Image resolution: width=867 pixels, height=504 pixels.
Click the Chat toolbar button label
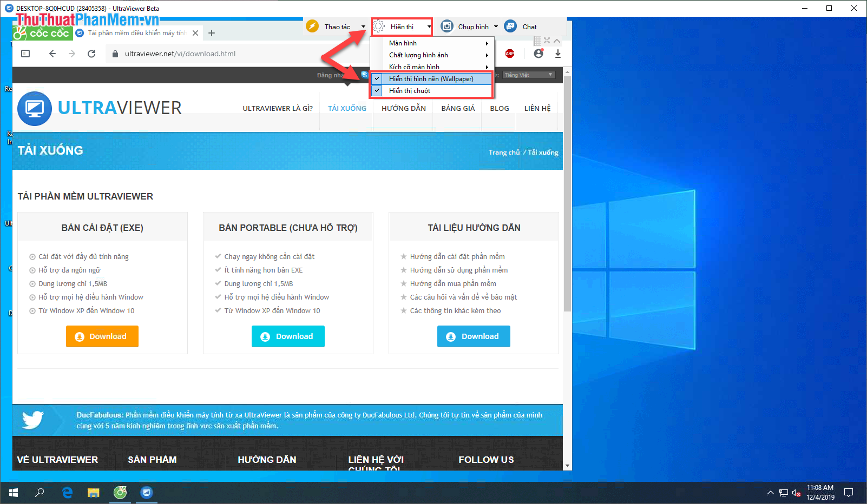click(529, 26)
